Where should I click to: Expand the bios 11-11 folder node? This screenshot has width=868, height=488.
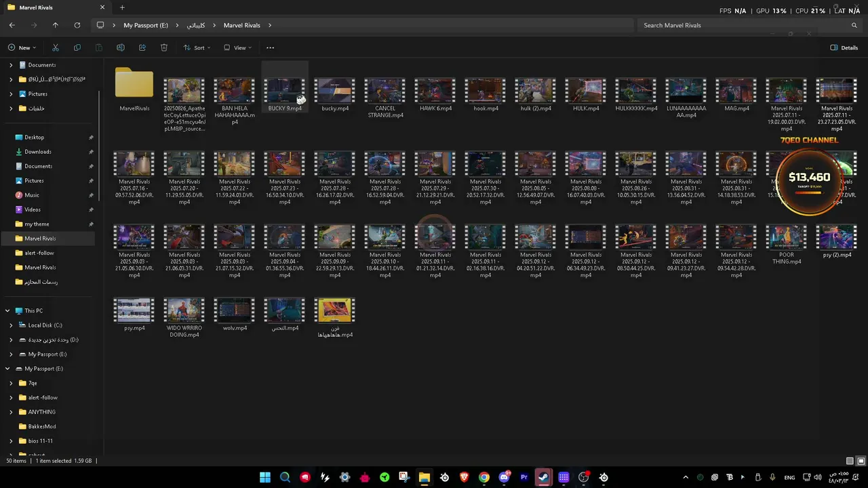pyautogui.click(x=11, y=441)
